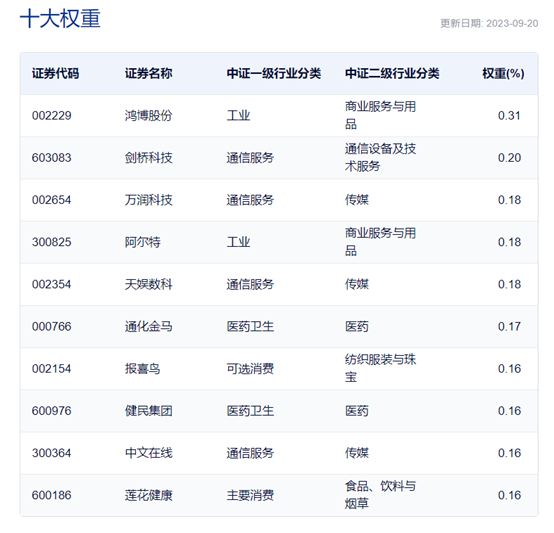Select security code 603083
Image resolution: width=554 pixels, height=533 pixels.
(52, 158)
